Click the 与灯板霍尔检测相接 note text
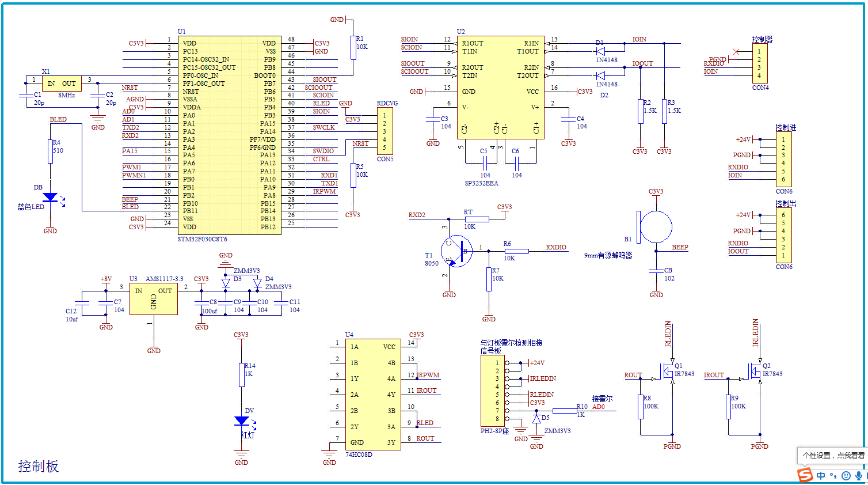 (x=512, y=343)
